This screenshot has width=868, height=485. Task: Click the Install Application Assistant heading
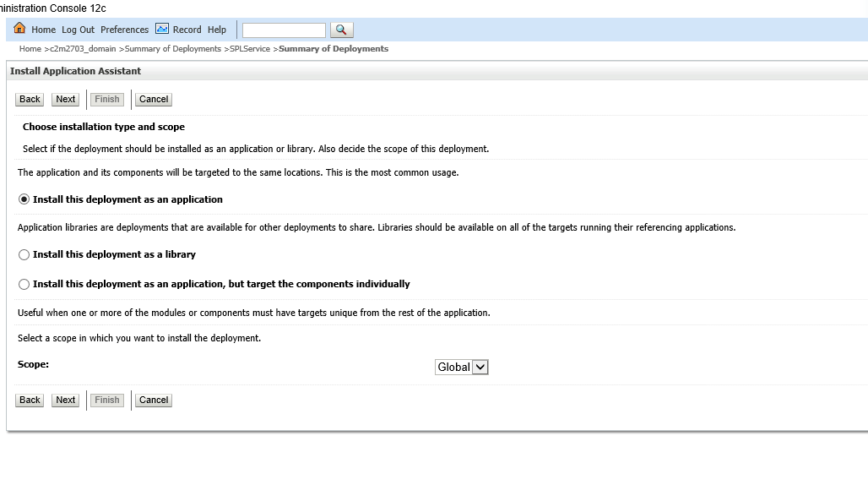[75, 71]
